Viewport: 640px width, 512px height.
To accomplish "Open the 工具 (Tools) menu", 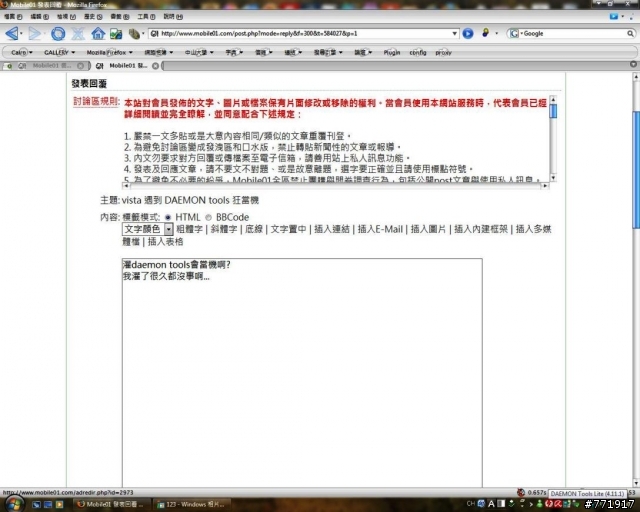I will coord(147,17).
